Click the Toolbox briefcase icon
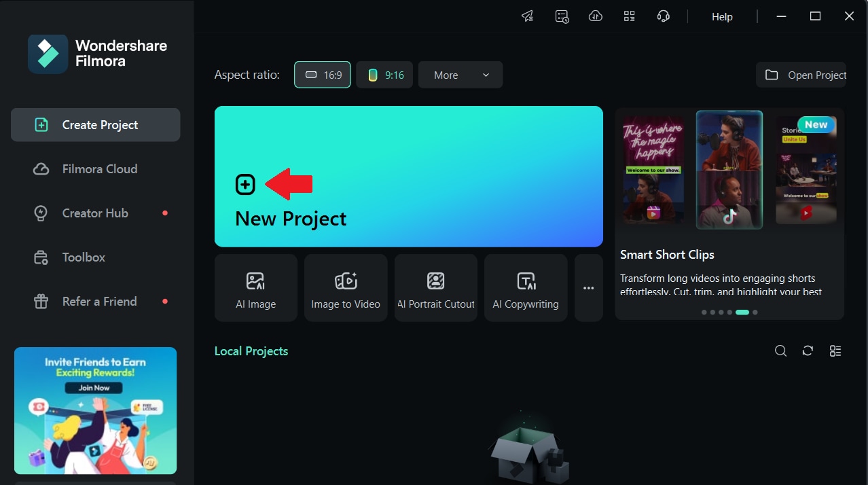Viewport: 868px width, 485px height. coord(41,257)
